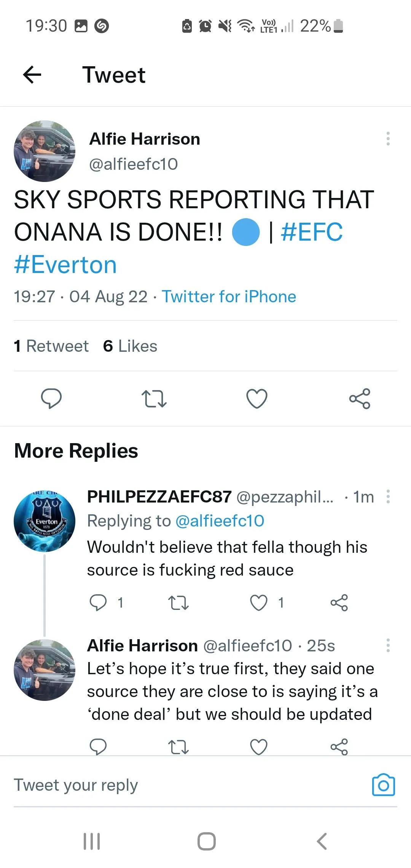Open the main tweet's three-dot options menu
Viewport: 411px width, 868px height.
[x=388, y=139]
